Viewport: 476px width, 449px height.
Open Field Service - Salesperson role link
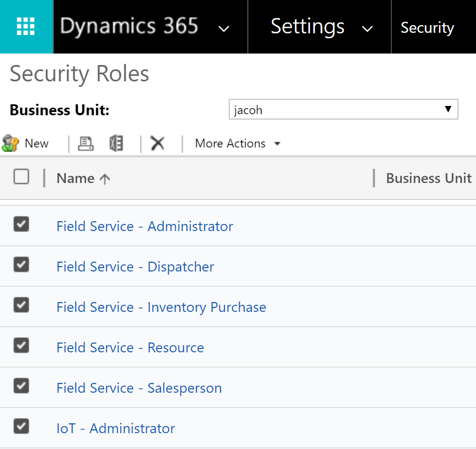click(139, 388)
